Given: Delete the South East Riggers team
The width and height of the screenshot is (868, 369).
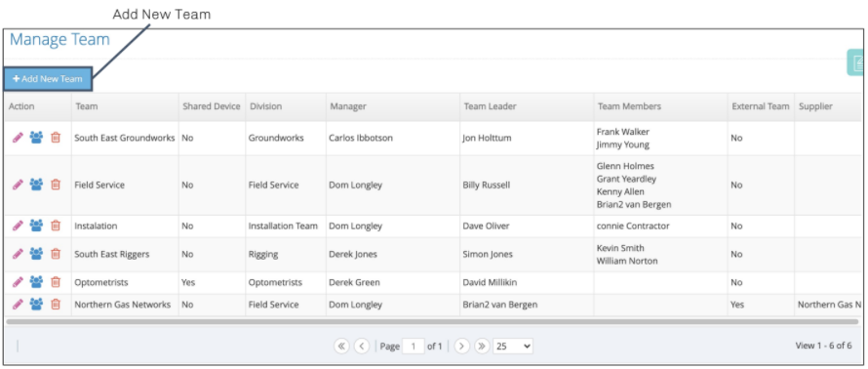Looking at the screenshot, I should pyautogui.click(x=56, y=254).
